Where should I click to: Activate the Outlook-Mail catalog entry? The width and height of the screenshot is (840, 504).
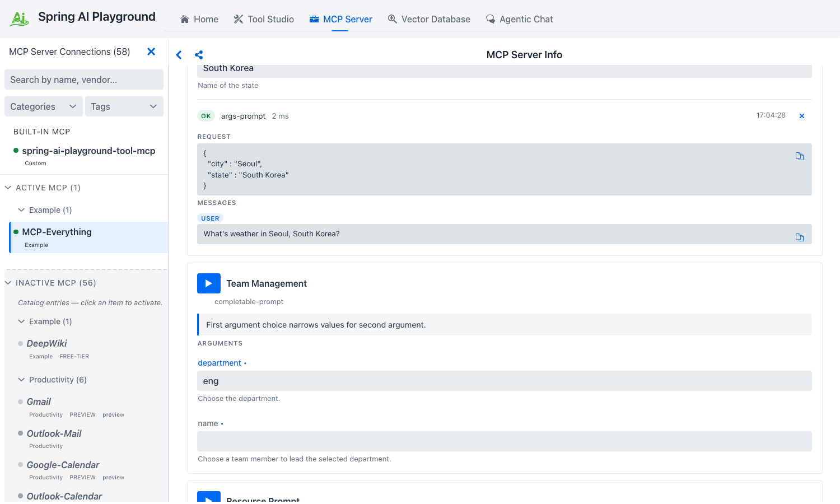pos(54,433)
